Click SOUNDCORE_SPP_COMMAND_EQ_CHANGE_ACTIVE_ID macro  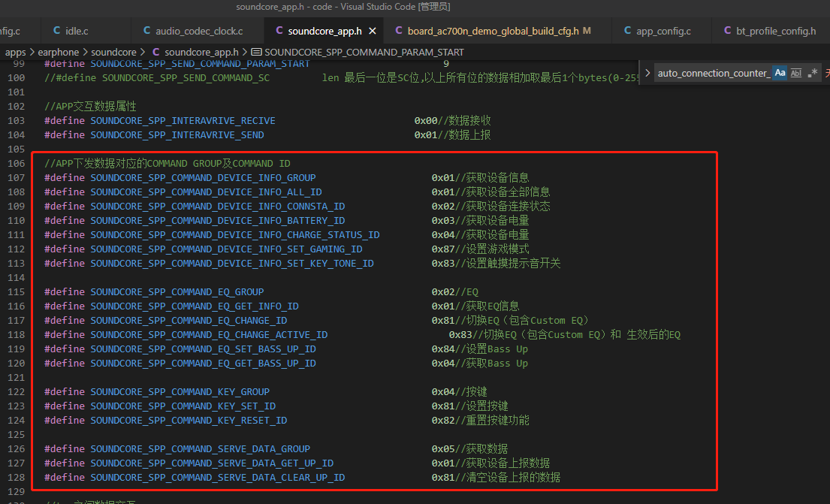pyautogui.click(x=209, y=335)
